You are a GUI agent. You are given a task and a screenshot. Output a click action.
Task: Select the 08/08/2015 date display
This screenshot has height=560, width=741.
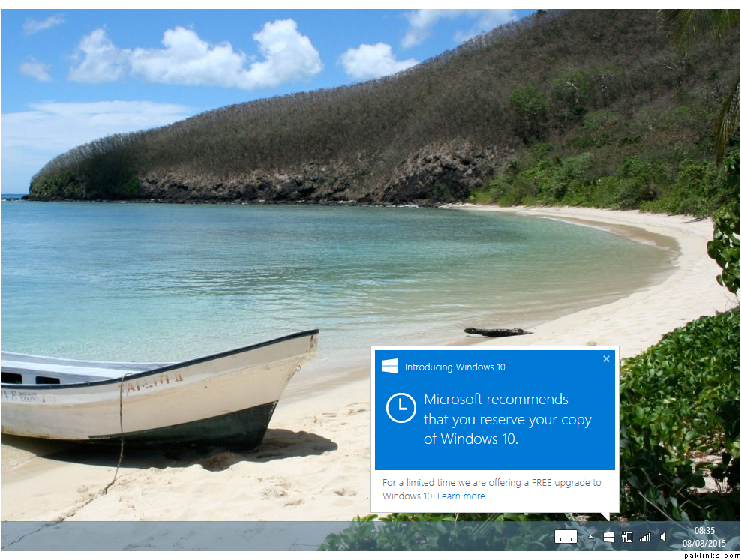click(x=703, y=543)
